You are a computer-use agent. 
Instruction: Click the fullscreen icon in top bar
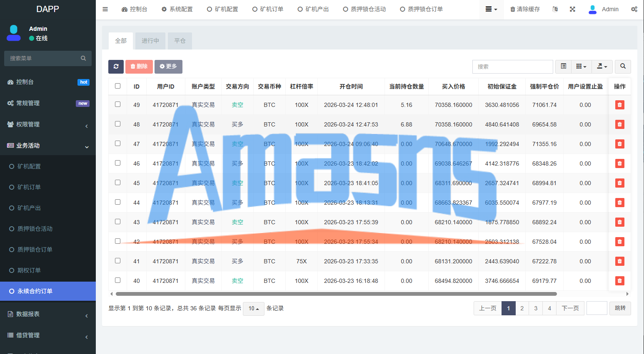(x=572, y=9)
